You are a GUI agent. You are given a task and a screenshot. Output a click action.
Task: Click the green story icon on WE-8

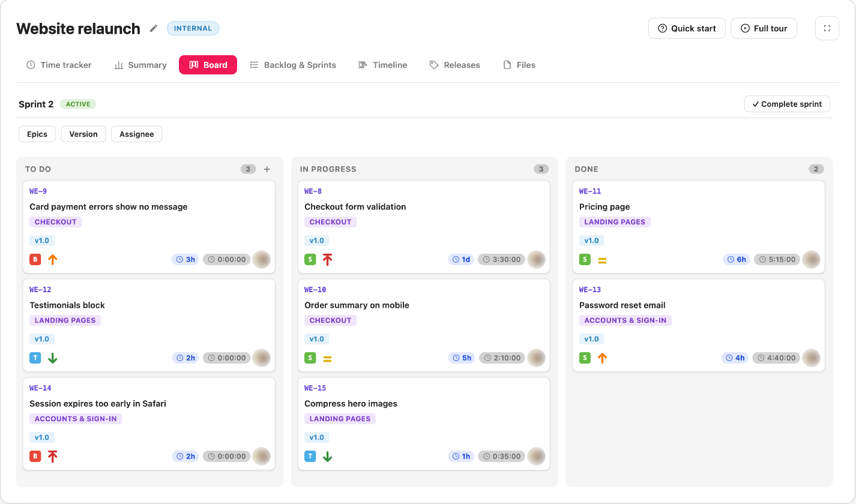point(310,260)
